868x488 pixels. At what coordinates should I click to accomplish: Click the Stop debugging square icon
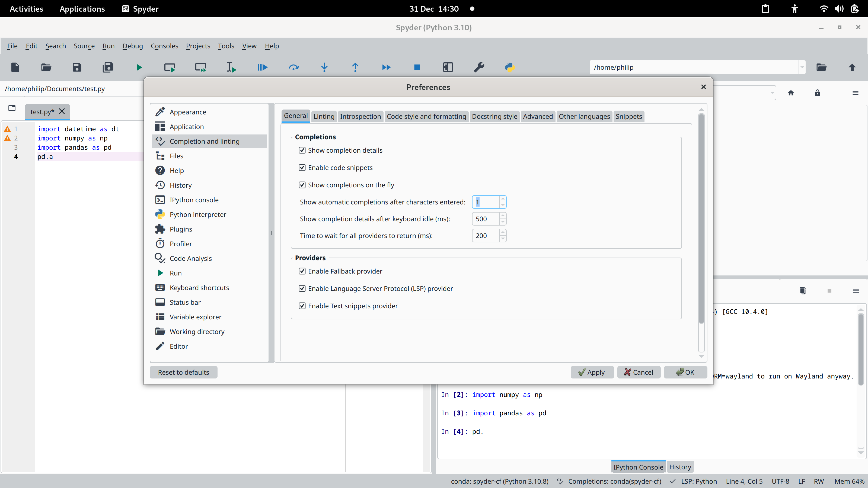click(417, 67)
